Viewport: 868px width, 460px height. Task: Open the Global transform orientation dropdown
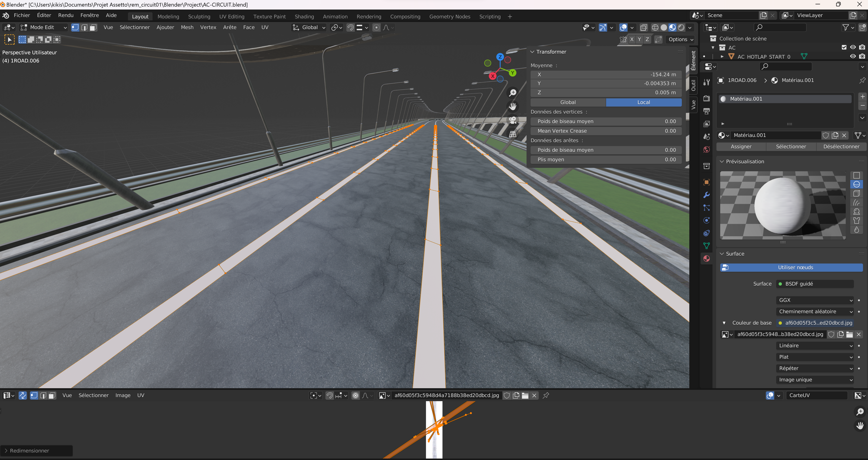coord(309,27)
